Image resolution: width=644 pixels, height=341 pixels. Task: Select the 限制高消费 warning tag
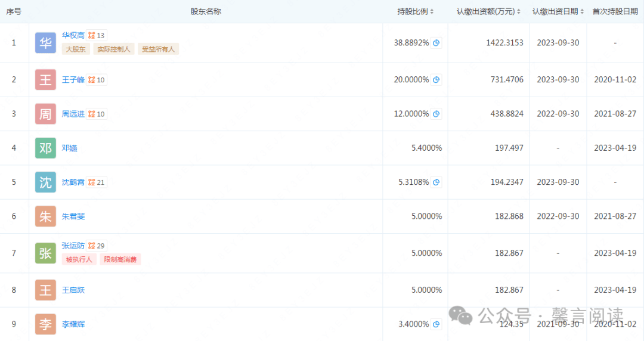(122, 259)
